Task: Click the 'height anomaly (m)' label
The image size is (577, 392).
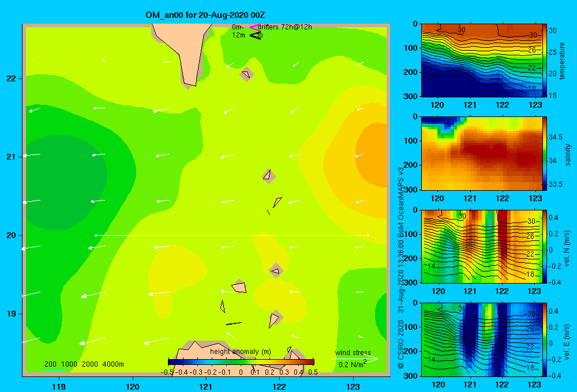Action: [x=241, y=352]
